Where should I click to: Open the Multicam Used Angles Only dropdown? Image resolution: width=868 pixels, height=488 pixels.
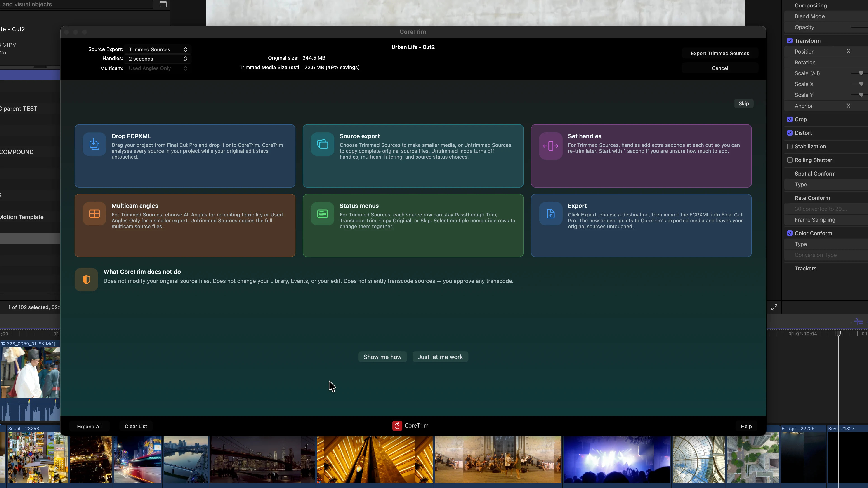tap(158, 68)
